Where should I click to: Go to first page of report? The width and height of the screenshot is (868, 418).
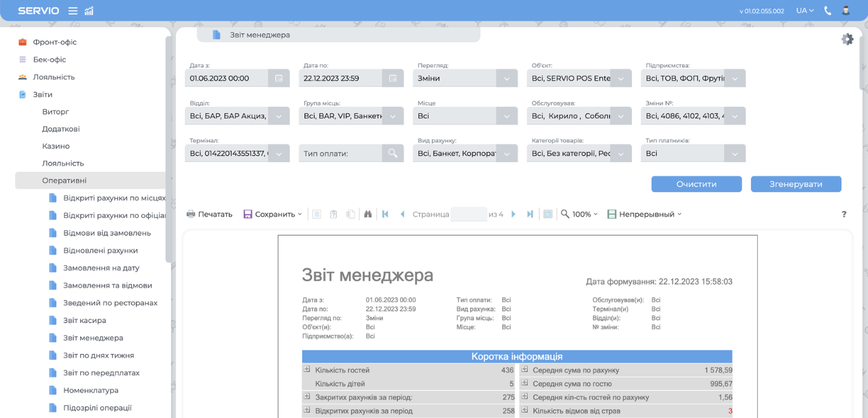[x=385, y=214]
